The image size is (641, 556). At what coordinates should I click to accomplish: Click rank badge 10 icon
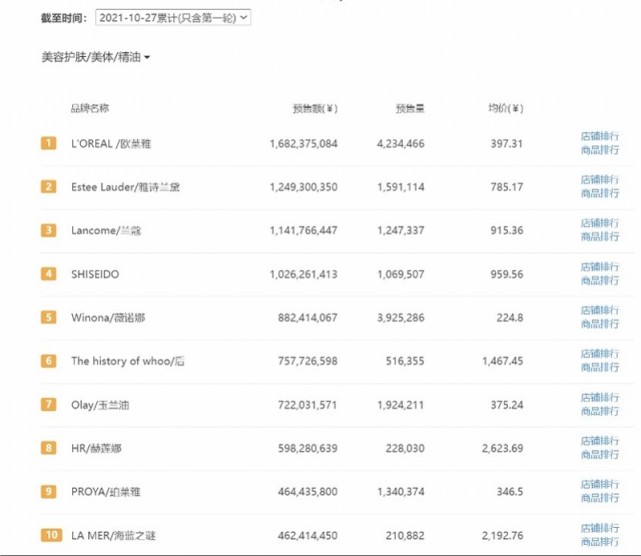click(x=52, y=535)
